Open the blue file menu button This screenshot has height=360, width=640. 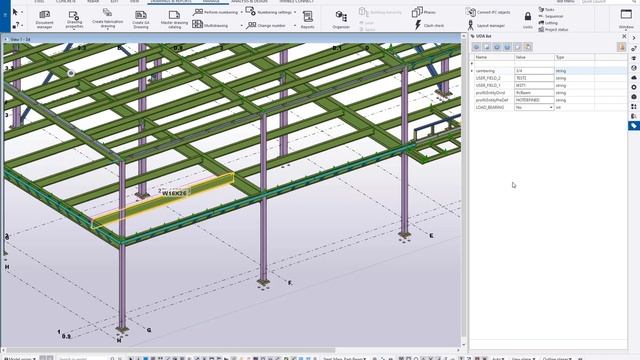[x=5, y=16]
